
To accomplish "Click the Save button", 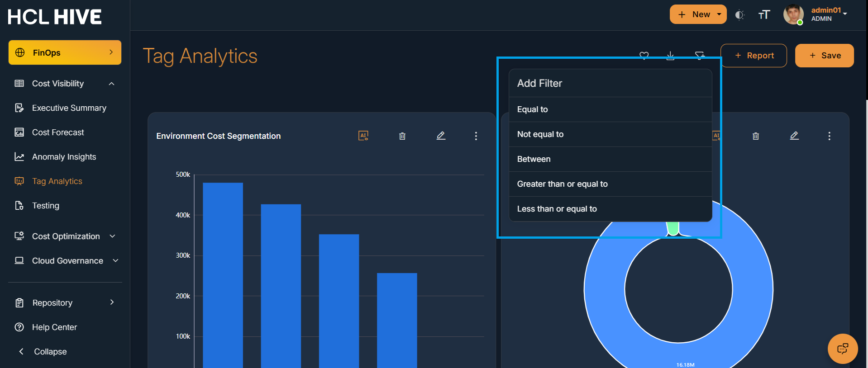I will click(x=825, y=56).
